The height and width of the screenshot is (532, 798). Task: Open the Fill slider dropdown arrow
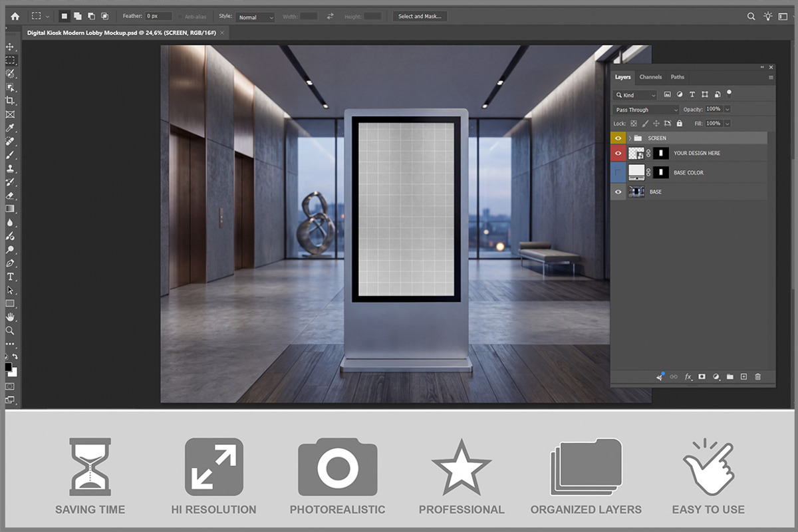pyautogui.click(x=727, y=123)
